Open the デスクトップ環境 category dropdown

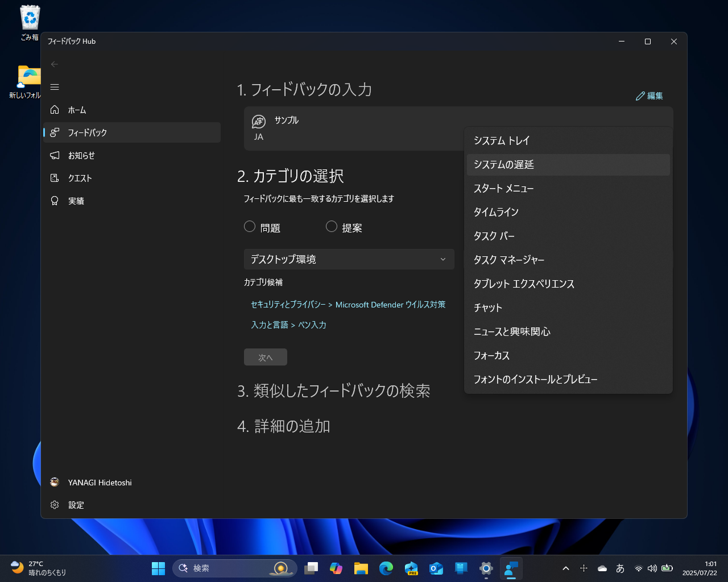tap(349, 259)
